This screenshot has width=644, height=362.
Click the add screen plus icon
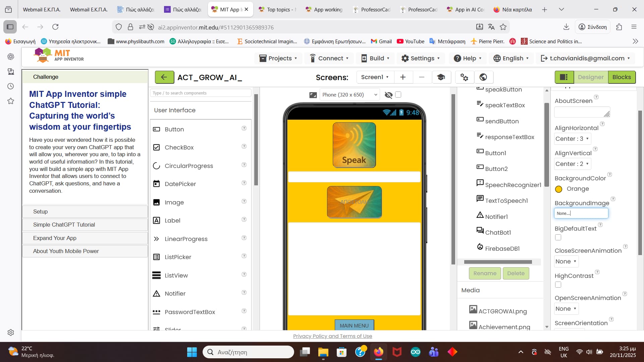coord(403,77)
